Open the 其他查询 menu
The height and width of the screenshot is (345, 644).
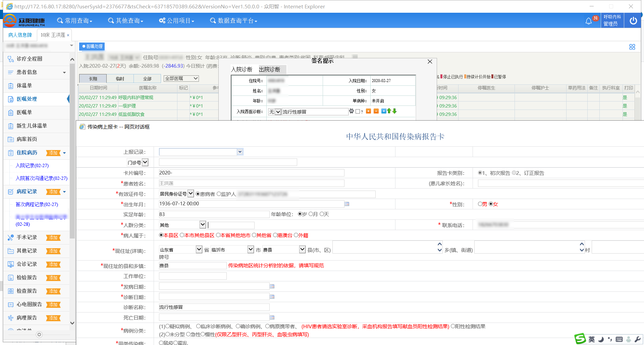tap(126, 21)
